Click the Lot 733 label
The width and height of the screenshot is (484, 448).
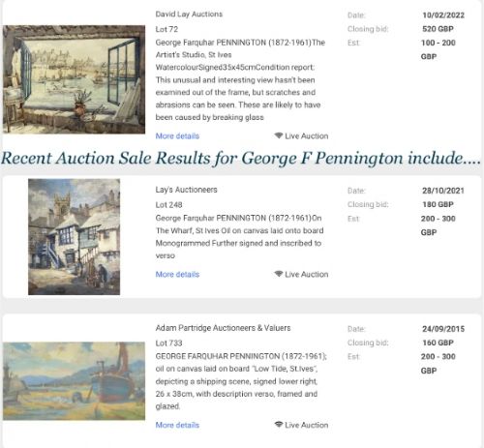[x=168, y=343]
